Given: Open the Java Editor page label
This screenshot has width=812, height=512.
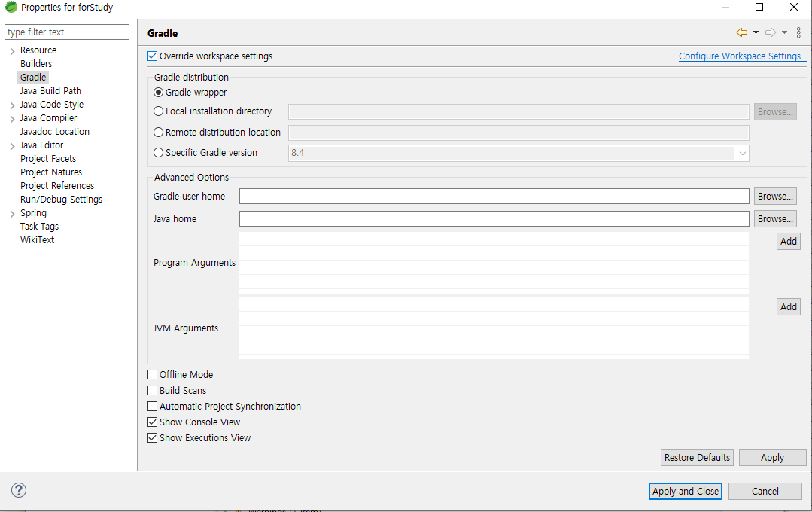Looking at the screenshot, I should click(x=41, y=145).
